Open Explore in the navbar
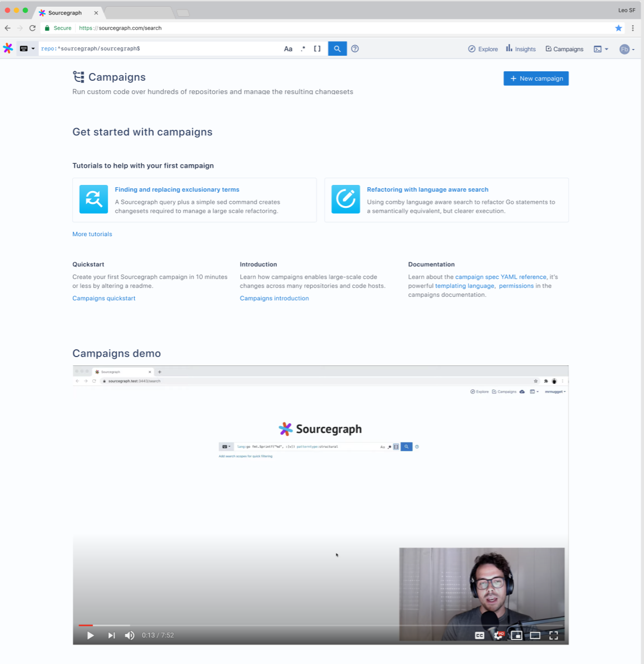644x664 pixels. point(483,49)
